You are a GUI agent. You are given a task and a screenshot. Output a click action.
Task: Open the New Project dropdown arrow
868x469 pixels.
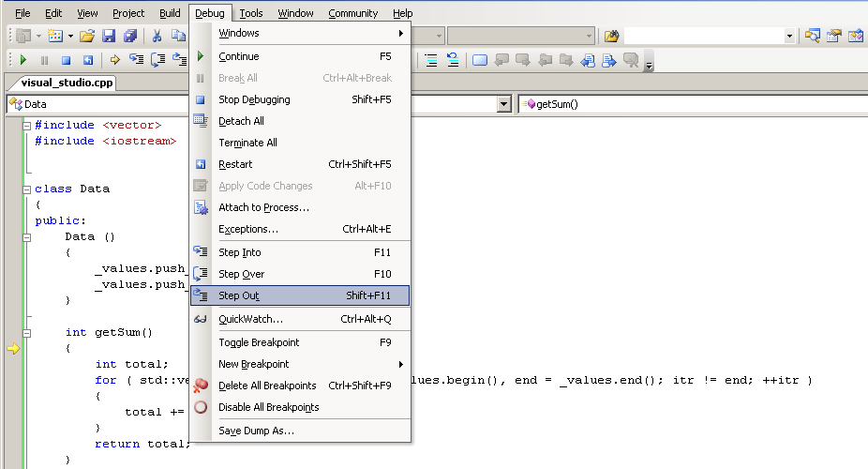(38, 37)
